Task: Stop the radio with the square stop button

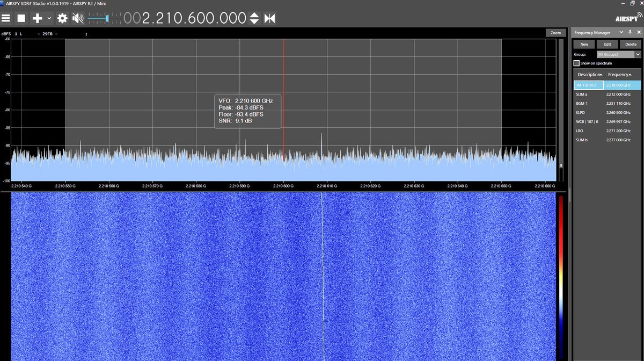Action: click(x=21, y=18)
